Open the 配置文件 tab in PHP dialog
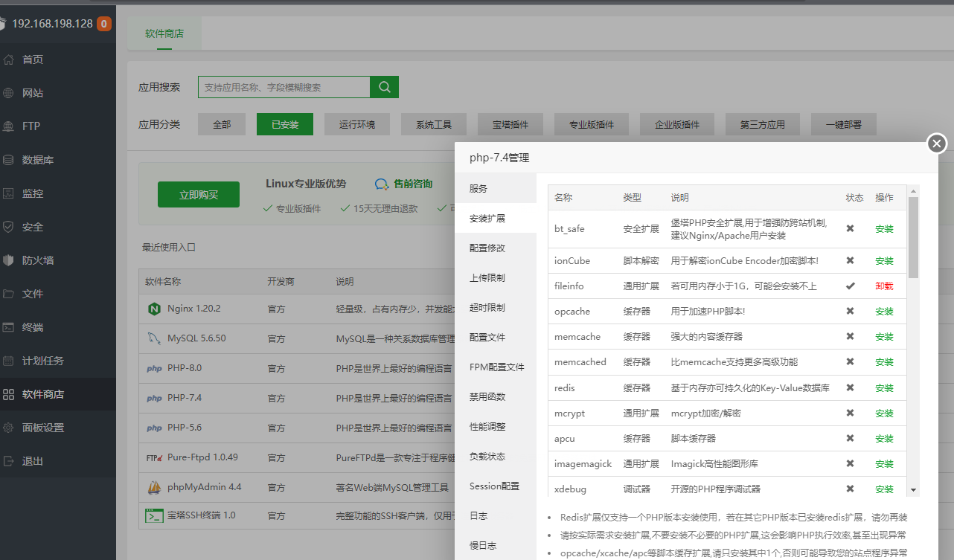The image size is (954, 560). pos(496,337)
